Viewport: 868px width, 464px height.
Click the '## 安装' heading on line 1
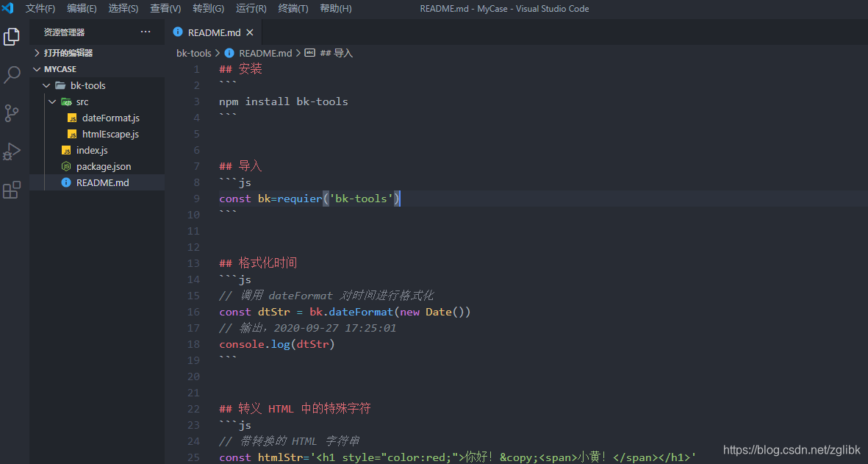coord(241,68)
